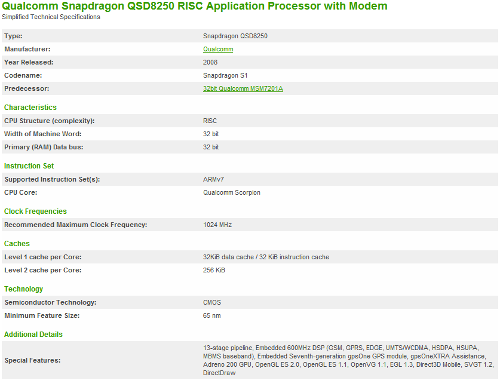The width and height of the screenshot is (500, 379).
Task: Click the Additional Details section heading
Action: 33,334
